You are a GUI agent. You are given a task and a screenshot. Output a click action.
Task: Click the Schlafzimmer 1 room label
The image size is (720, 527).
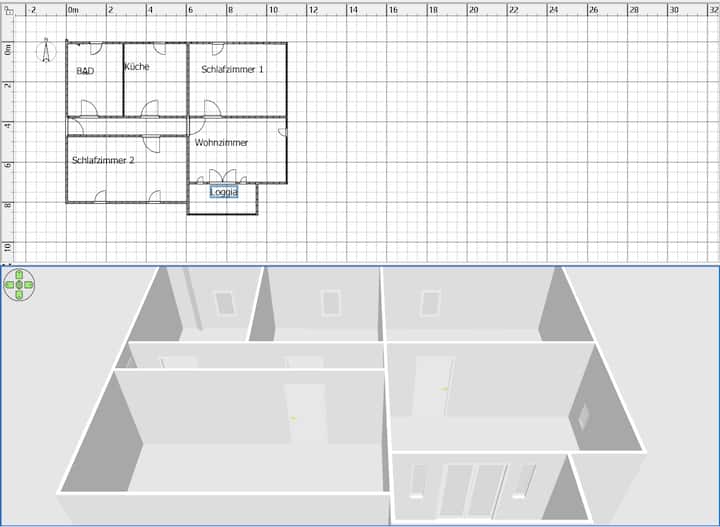pyautogui.click(x=232, y=70)
